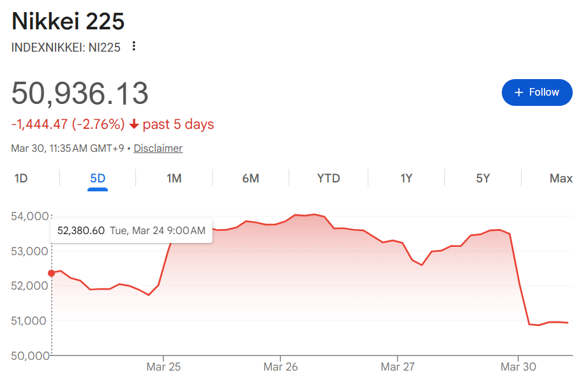The image size is (588, 384).
Task: Click the Mar 25 date label
Action: tap(164, 367)
